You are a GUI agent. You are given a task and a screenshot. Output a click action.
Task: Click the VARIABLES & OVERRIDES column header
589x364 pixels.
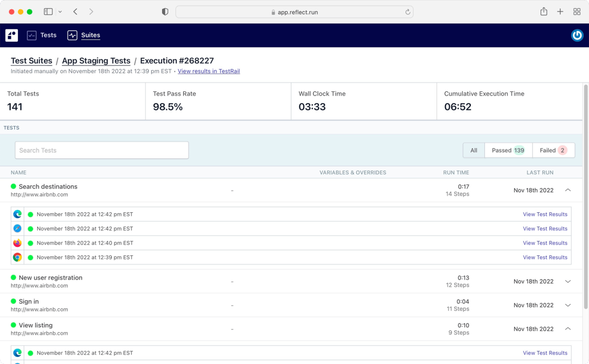353,173
